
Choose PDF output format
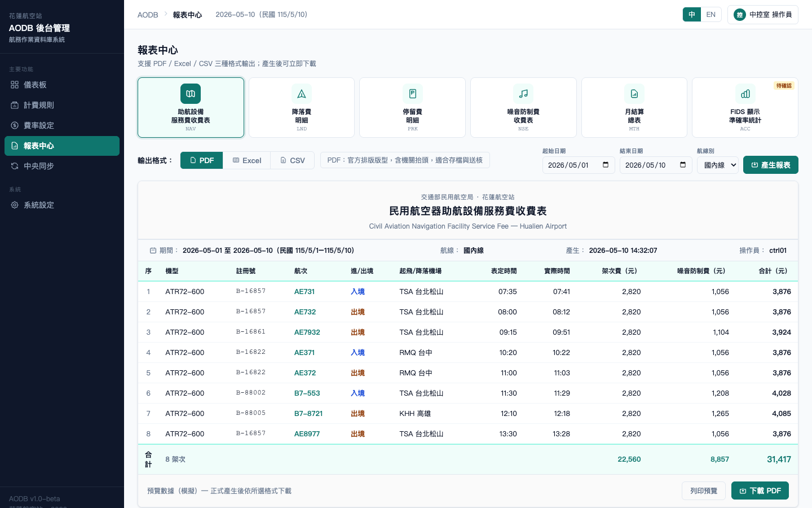(202, 160)
